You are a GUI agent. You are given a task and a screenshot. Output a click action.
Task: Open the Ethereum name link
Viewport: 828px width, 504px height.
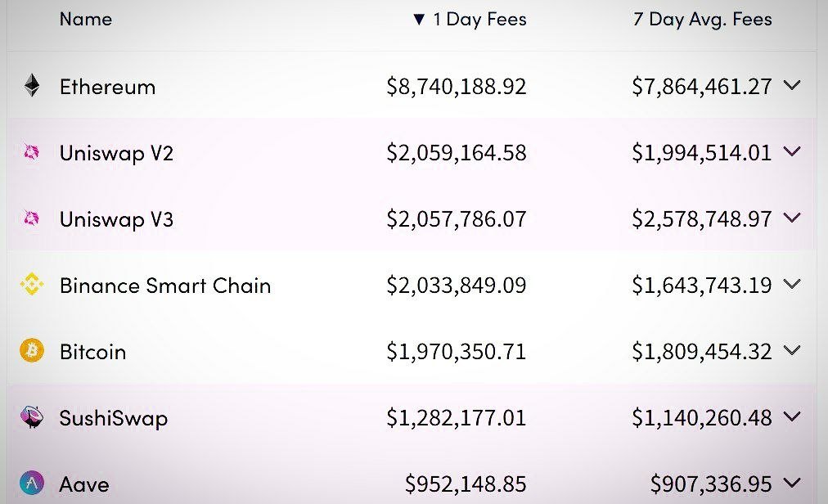pyautogui.click(x=108, y=87)
